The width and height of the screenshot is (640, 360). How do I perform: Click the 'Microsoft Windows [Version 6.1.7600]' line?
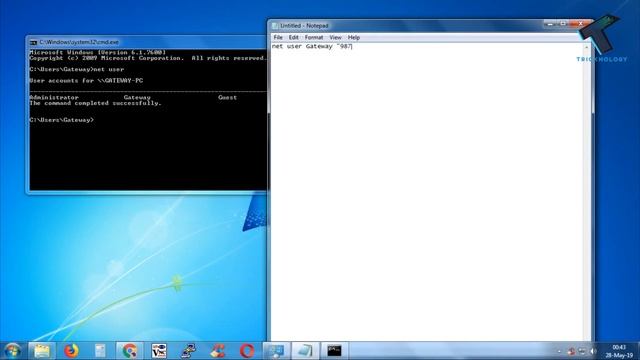[98, 53]
